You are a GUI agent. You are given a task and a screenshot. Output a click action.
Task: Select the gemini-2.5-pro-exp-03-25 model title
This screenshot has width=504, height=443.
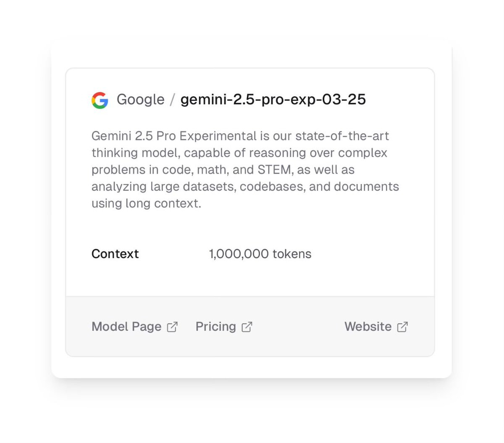pos(273,100)
